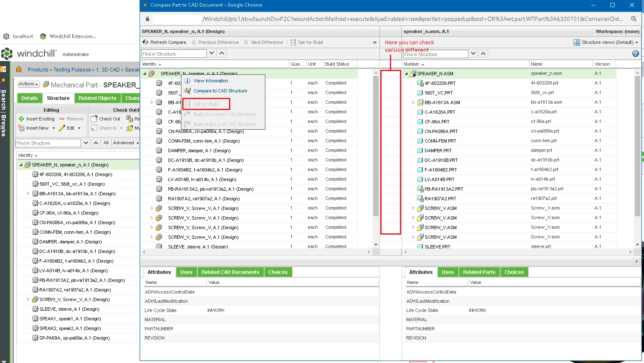This screenshot has height=363, width=644.
Task: Click Products breadcrumb link
Action: tap(38, 70)
